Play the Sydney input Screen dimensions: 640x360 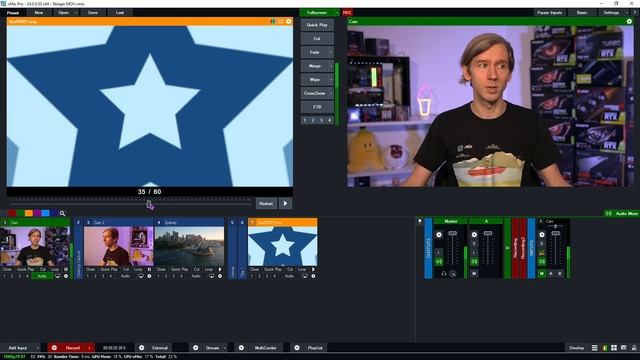pyautogui.click(x=220, y=269)
